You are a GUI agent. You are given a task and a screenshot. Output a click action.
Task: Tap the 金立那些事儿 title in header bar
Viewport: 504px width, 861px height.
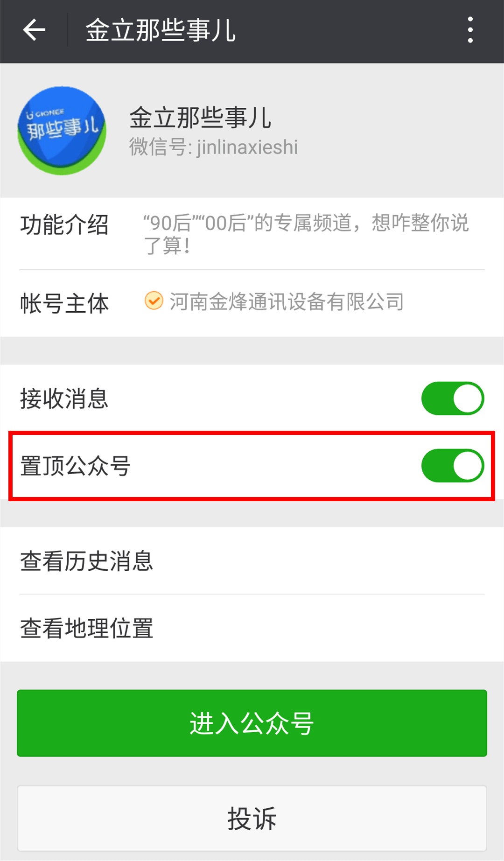(x=161, y=30)
